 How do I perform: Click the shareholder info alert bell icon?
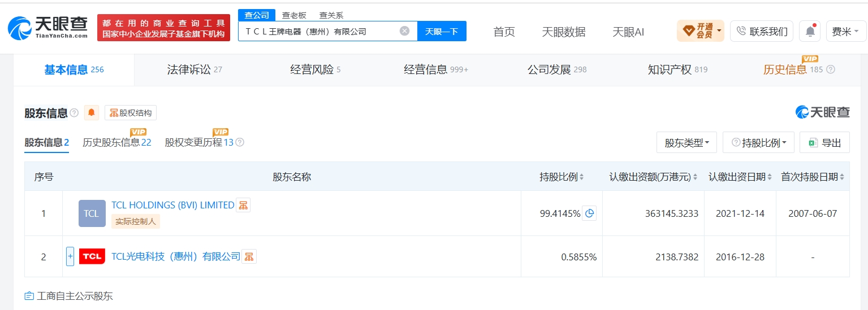[x=92, y=113]
